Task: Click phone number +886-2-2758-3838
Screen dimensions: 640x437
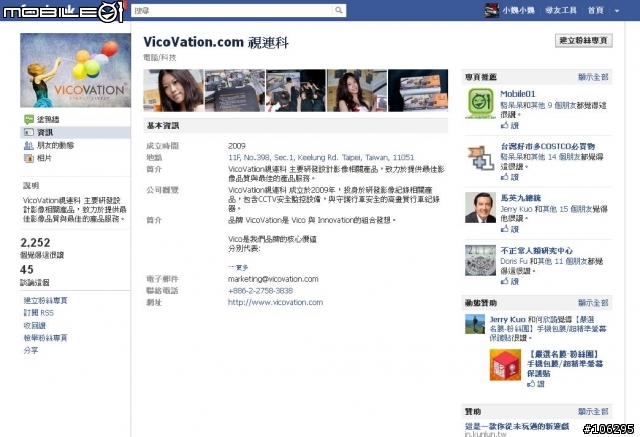Action: 260,291
